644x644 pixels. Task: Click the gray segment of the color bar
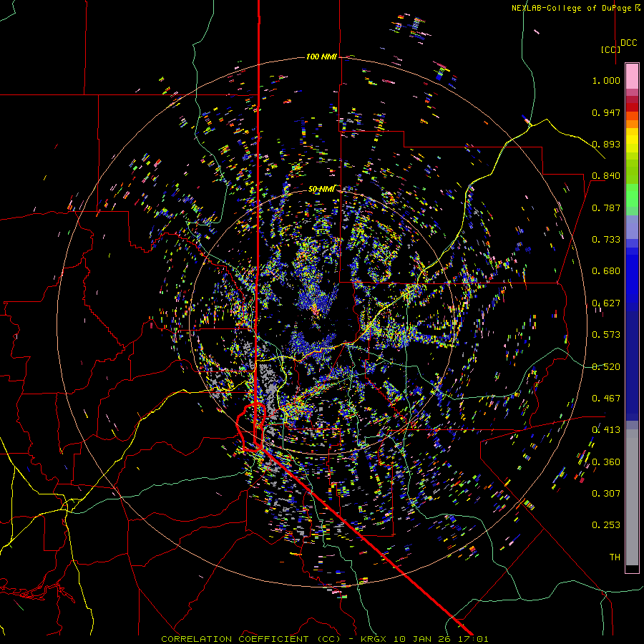632,497
